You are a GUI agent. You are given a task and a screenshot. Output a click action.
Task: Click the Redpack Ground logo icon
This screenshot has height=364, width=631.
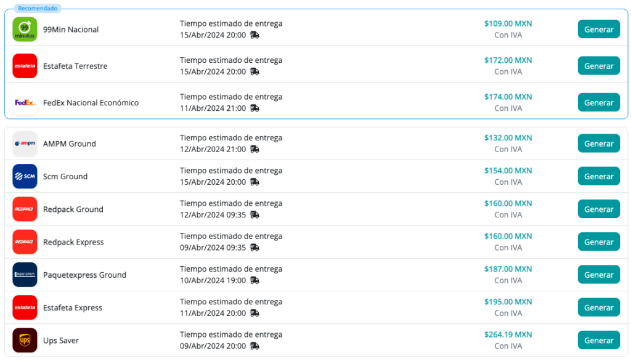coord(25,209)
